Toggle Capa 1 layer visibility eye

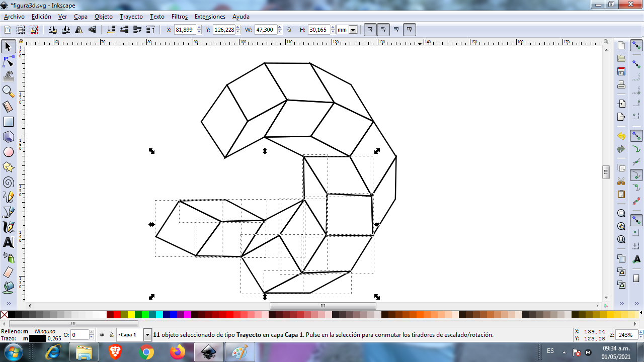pos(102,334)
